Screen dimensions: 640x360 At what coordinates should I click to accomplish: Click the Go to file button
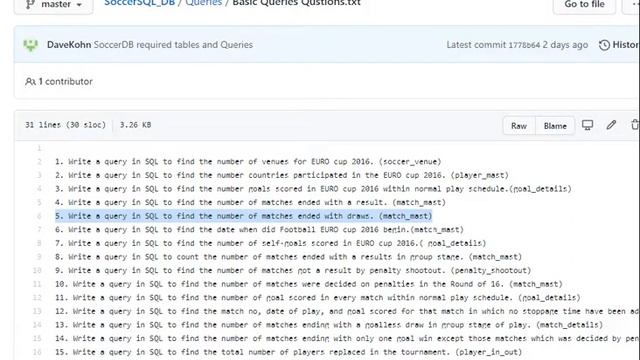pos(584,5)
